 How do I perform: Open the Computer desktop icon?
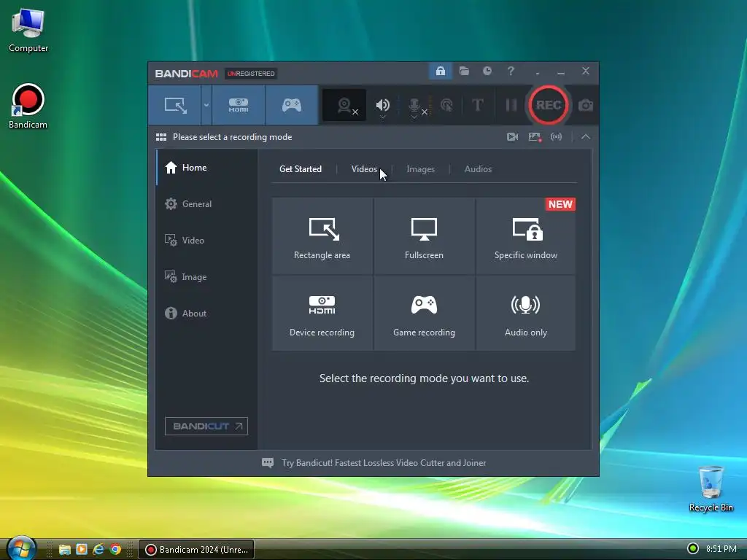click(28, 31)
